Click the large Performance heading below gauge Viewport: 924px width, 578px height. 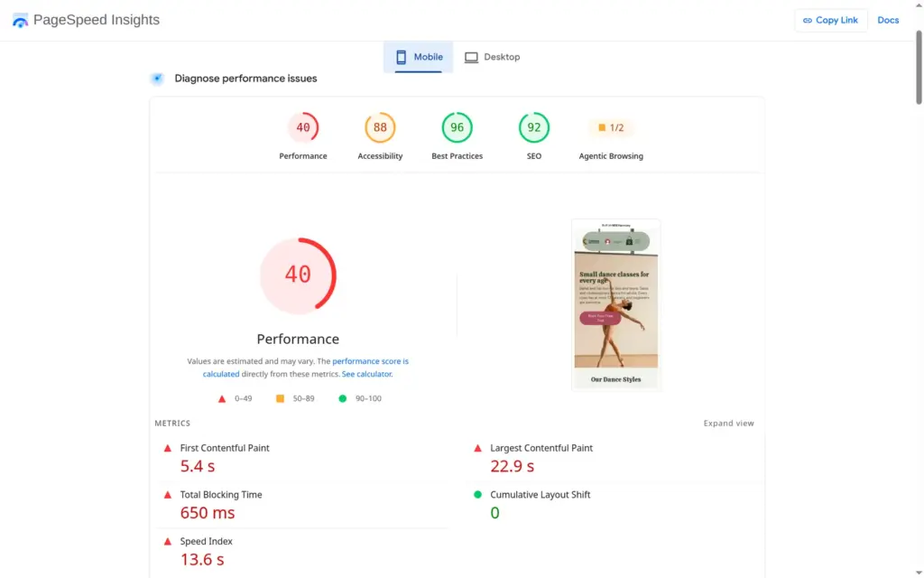click(x=298, y=340)
